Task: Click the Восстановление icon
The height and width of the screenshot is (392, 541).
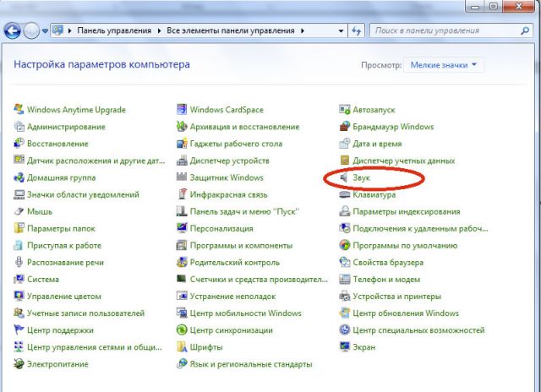Action: click(x=19, y=144)
